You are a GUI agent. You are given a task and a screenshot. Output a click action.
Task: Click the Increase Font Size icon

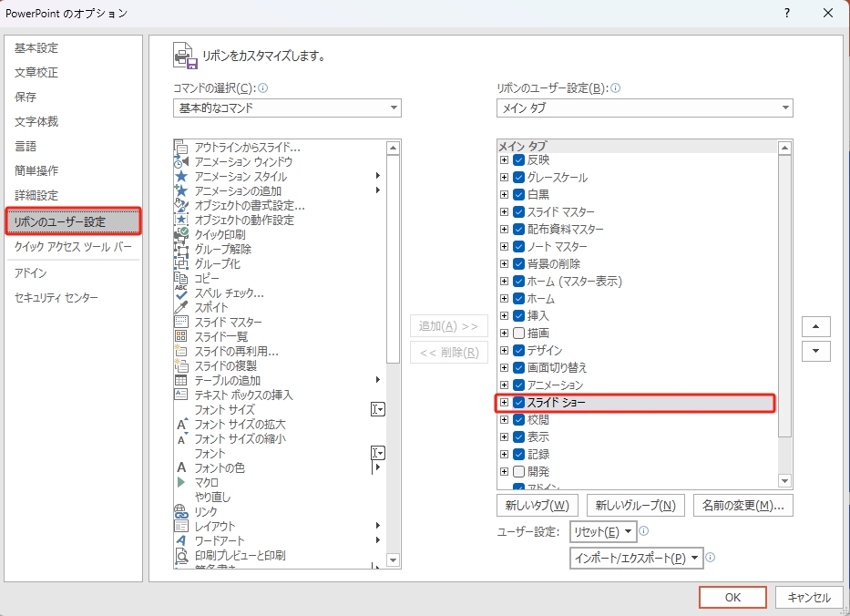coord(182,424)
